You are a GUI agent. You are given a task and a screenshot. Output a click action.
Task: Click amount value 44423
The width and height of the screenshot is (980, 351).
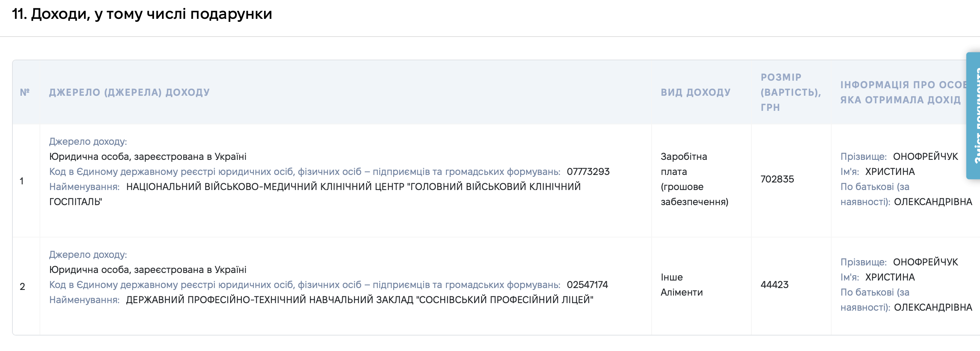(775, 285)
